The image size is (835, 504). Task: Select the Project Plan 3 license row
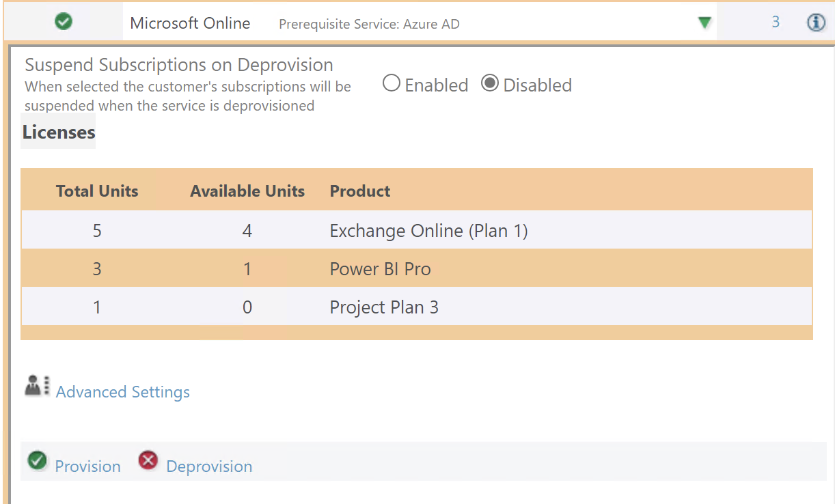(x=384, y=307)
